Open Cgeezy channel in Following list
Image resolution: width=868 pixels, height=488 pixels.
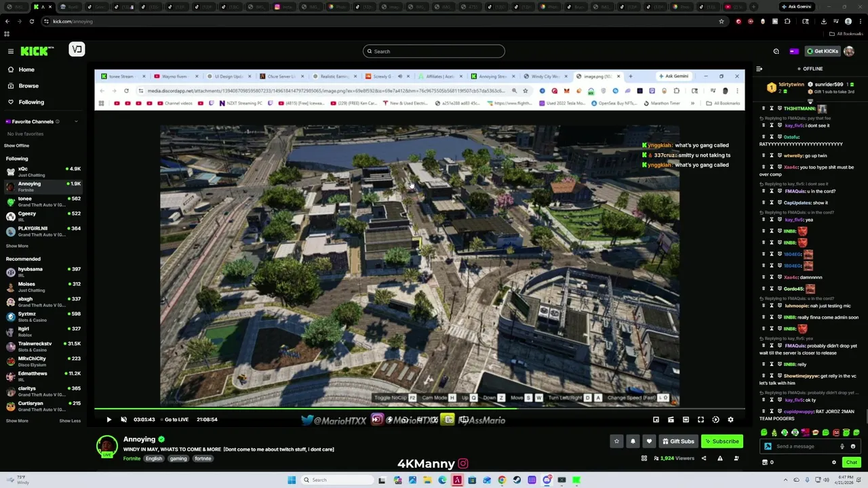click(43, 216)
